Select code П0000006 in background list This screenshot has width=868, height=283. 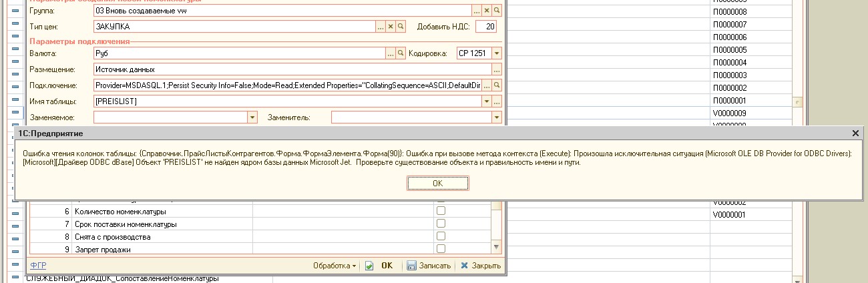(x=730, y=37)
